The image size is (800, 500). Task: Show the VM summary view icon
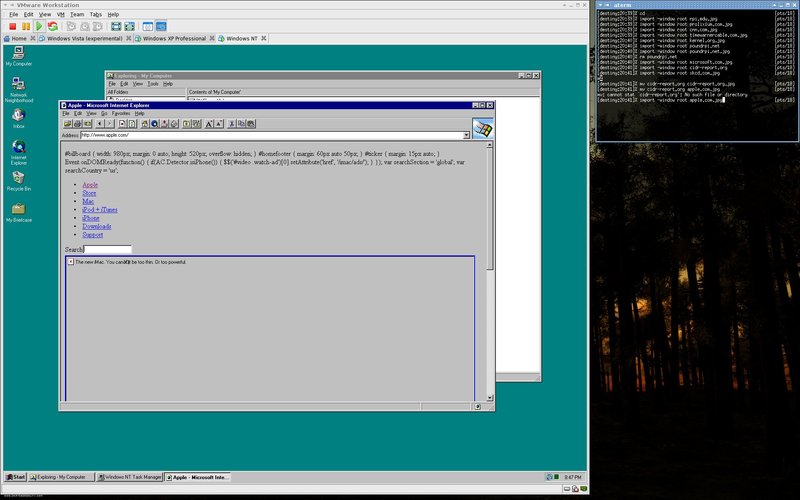click(x=148, y=26)
